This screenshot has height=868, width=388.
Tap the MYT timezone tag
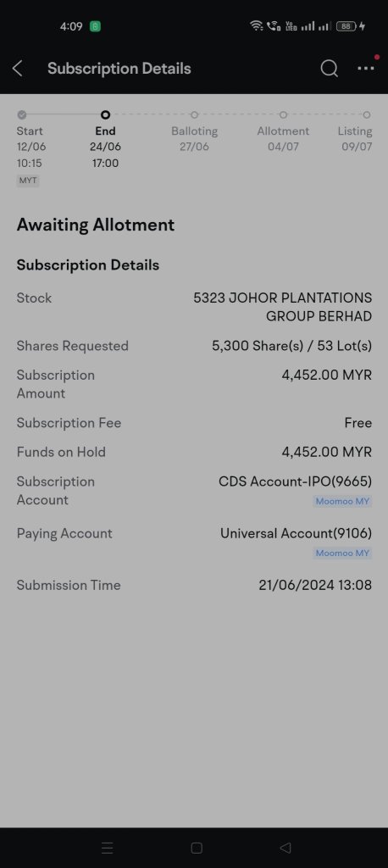pos(28,181)
